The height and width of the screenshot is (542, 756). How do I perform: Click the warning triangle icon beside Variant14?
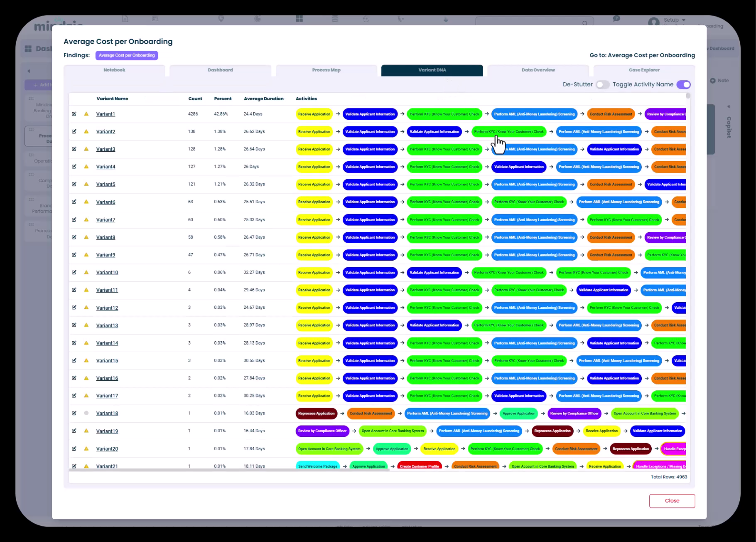click(x=86, y=343)
